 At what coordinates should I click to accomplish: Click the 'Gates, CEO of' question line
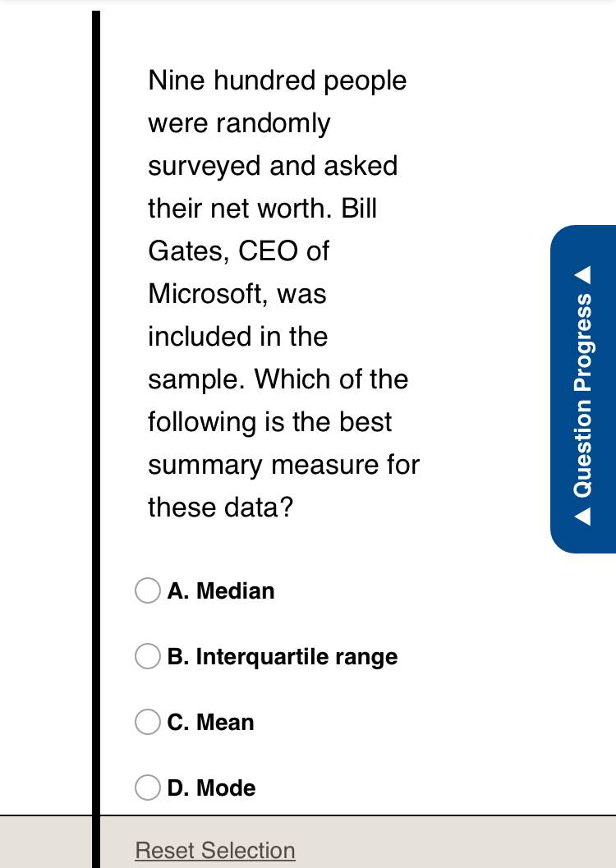pyautogui.click(x=238, y=251)
